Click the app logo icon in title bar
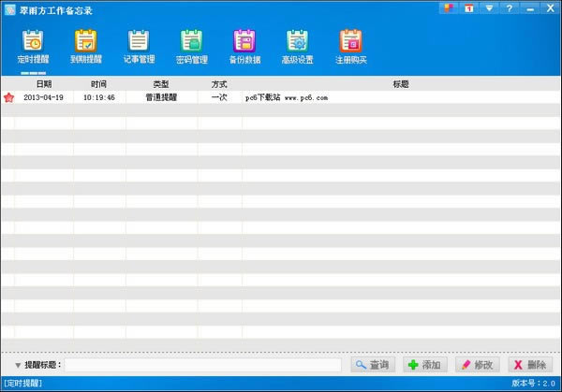 pyautogui.click(x=9, y=9)
